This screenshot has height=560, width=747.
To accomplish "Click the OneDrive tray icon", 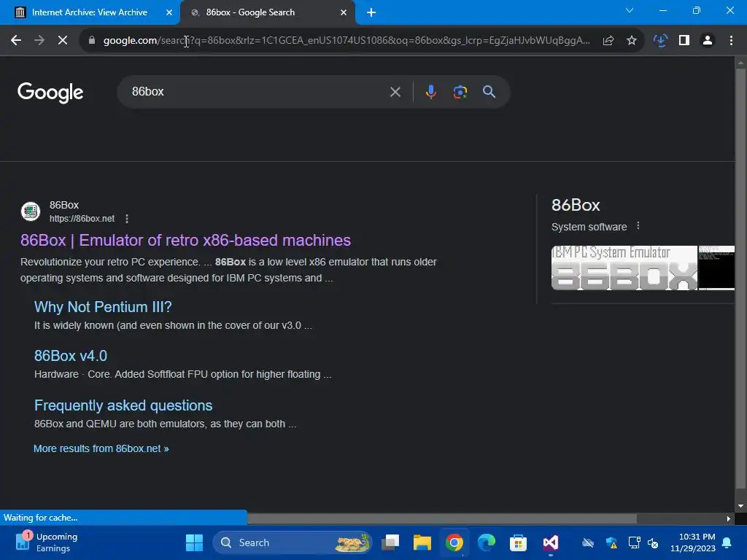I will [x=588, y=542].
